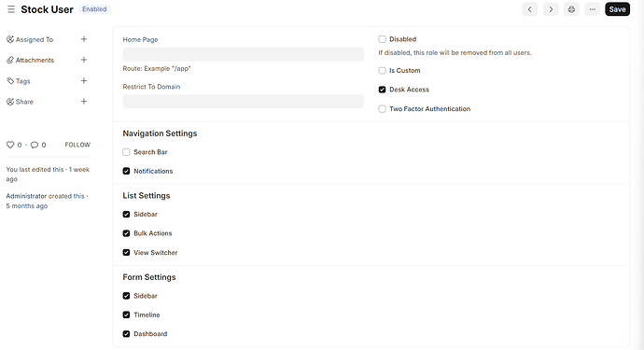Open the hamburger sidebar menu icon
This screenshot has width=644, height=350.
[11, 9]
